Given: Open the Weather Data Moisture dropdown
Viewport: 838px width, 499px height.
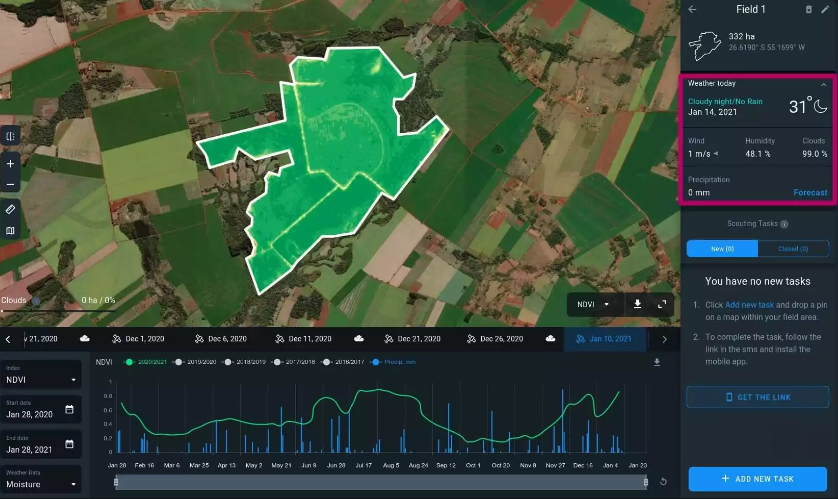Looking at the screenshot, I should click(41, 484).
